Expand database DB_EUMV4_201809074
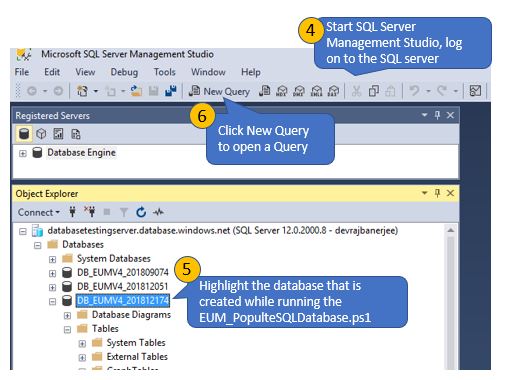 point(52,274)
